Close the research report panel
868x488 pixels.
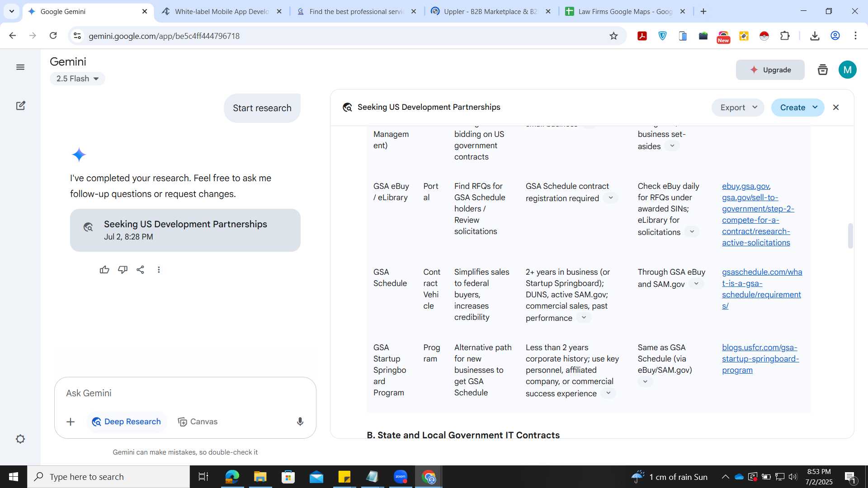[x=836, y=108]
